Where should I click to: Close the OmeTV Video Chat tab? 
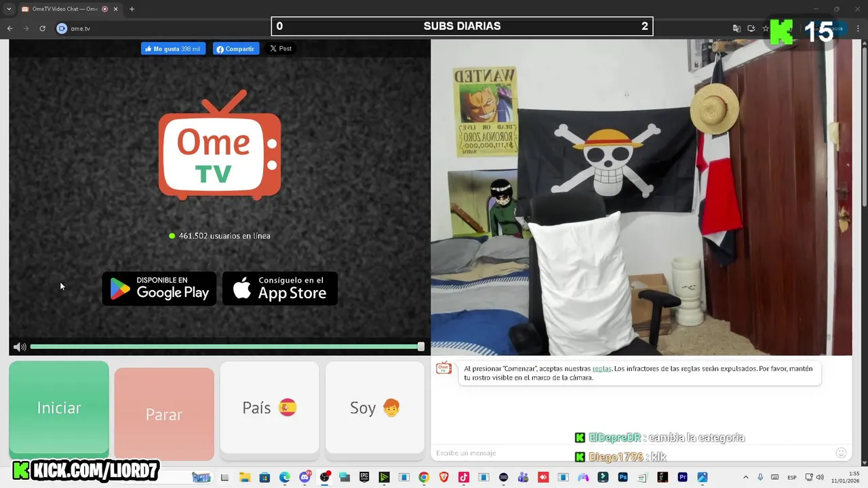[116, 9]
